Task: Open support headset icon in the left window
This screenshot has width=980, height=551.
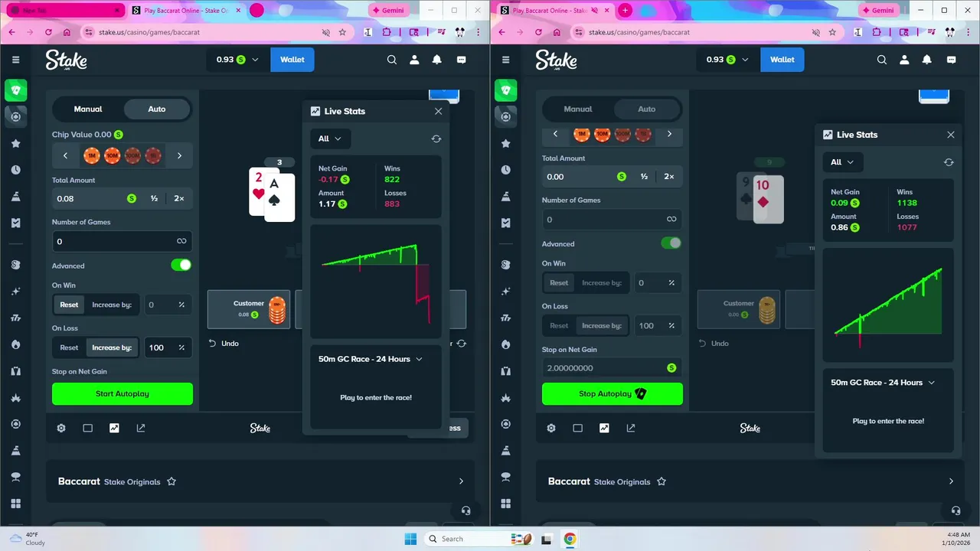Action: [x=465, y=510]
